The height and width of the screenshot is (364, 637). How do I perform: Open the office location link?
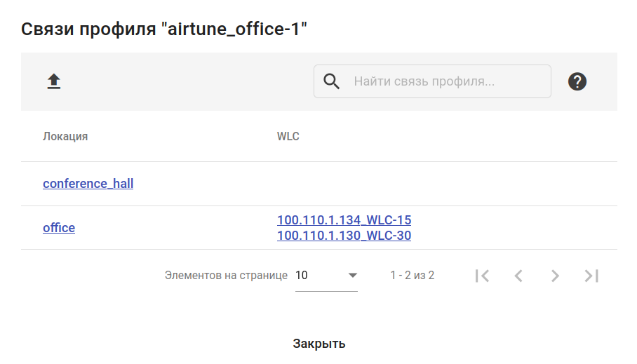(x=59, y=228)
